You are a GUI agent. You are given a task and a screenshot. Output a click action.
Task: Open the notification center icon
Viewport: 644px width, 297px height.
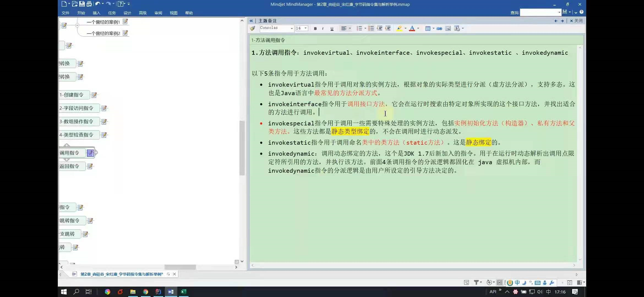pyautogui.click(x=575, y=292)
